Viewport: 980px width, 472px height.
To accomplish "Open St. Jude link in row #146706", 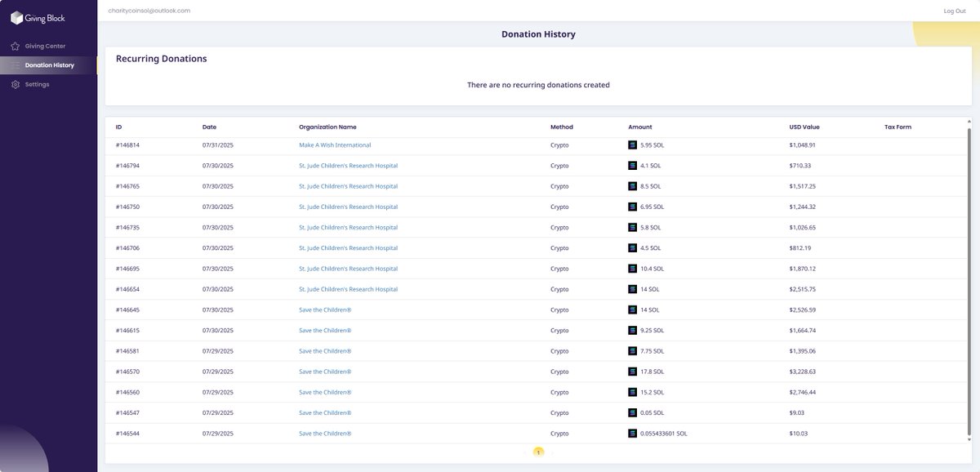I will tap(349, 247).
